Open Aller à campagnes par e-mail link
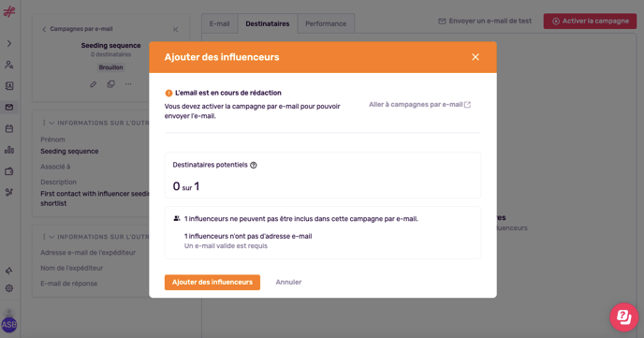Screen dimensions: 644x338 point(419,105)
